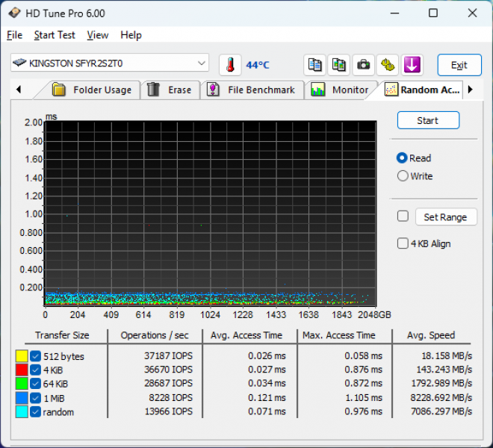
Task: Click the Max. Access Time column header
Action: pos(339,335)
